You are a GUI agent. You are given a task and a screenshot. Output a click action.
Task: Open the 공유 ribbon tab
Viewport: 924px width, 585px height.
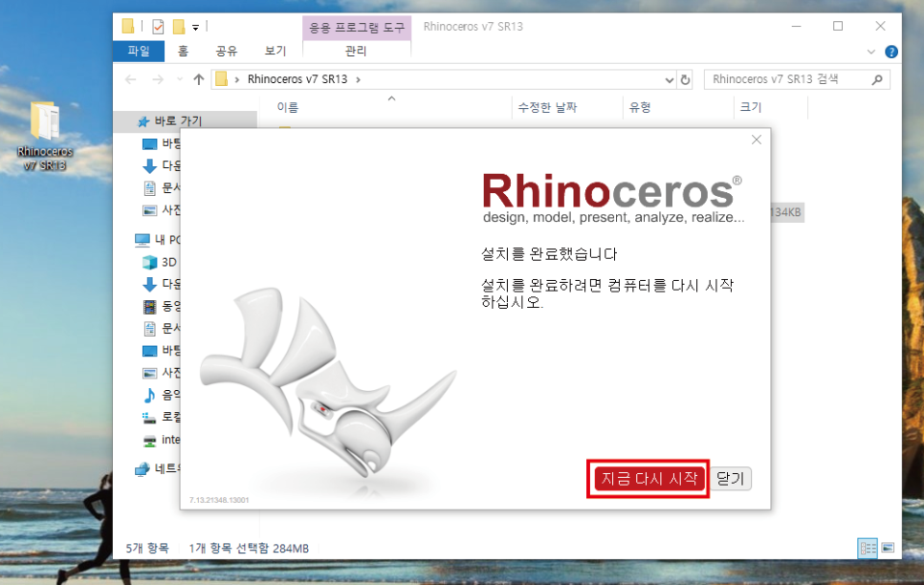227,52
